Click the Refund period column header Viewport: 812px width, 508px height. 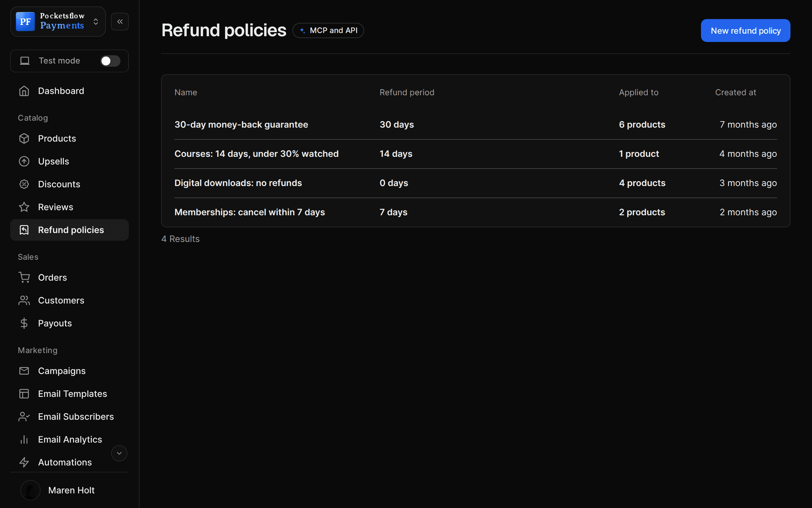[407, 92]
